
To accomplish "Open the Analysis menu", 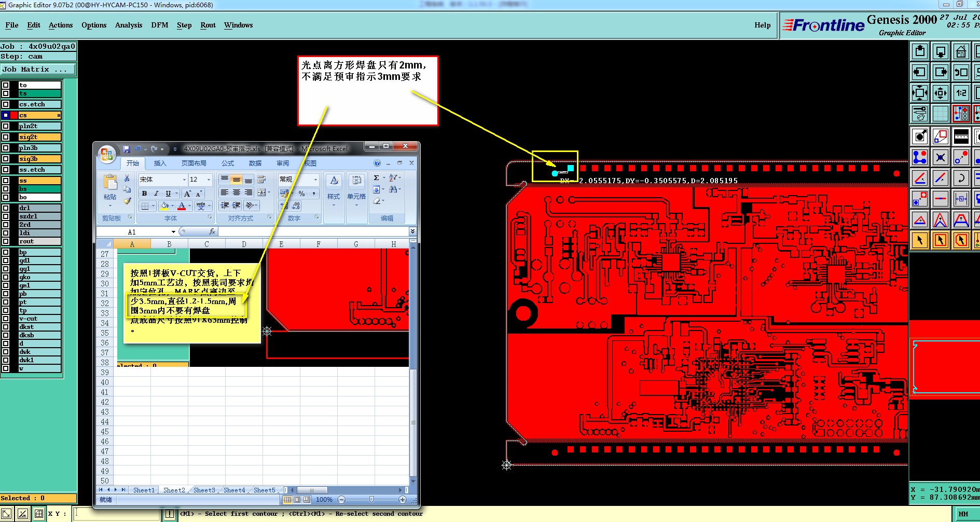I will [129, 25].
